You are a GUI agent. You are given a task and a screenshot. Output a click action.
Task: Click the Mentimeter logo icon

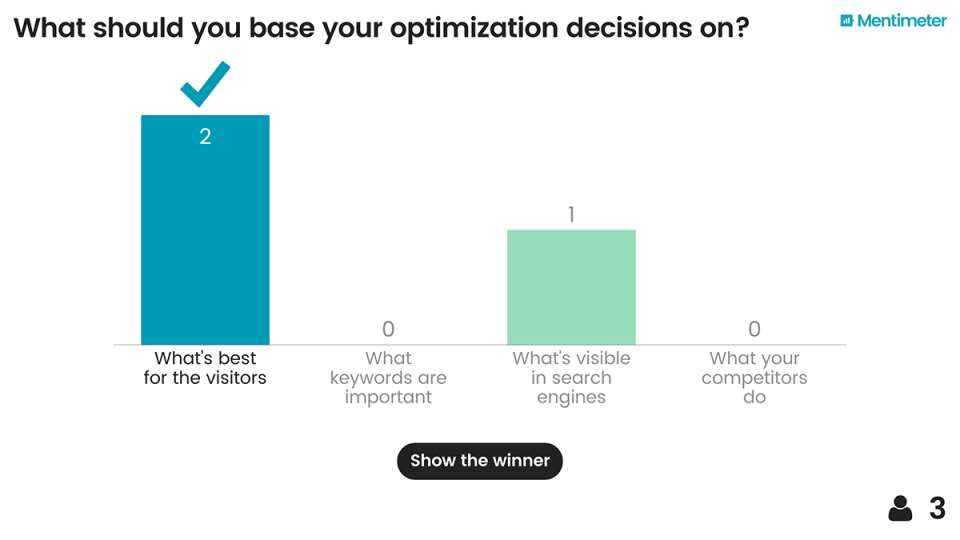tap(846, 20)
